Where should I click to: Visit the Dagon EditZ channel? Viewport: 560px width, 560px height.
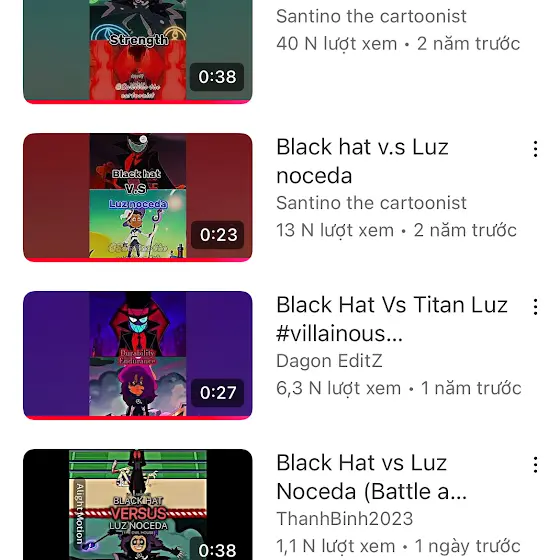(x=329, y=361)
